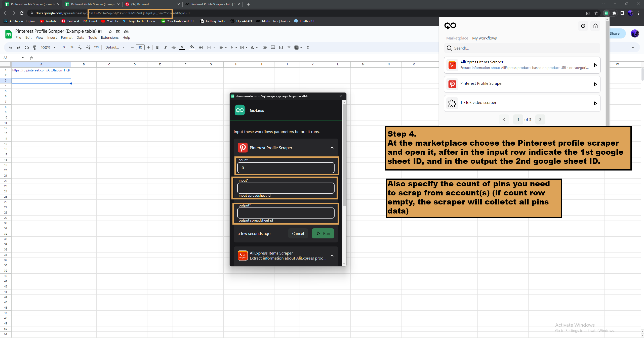Open the font Default dropdown

tap(115, 47)
